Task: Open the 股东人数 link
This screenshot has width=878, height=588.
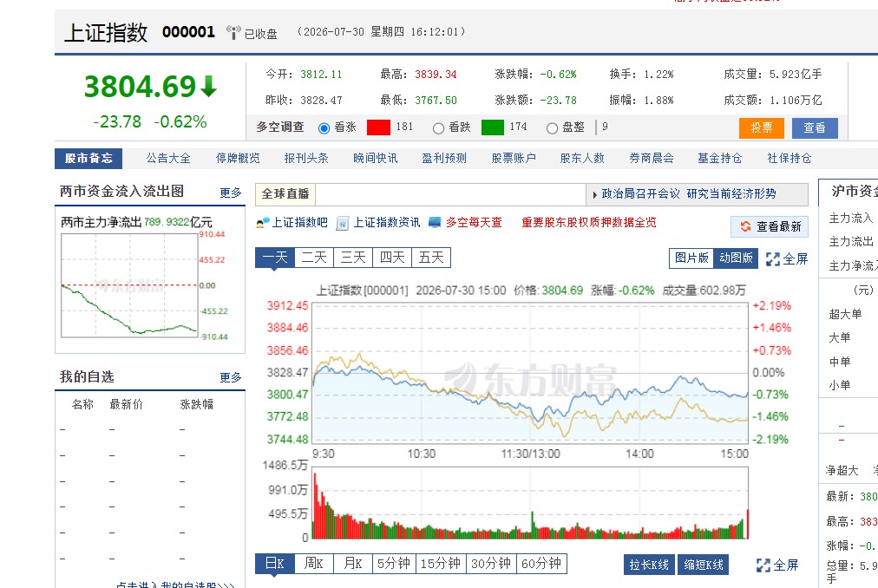Action: (582, 159)
